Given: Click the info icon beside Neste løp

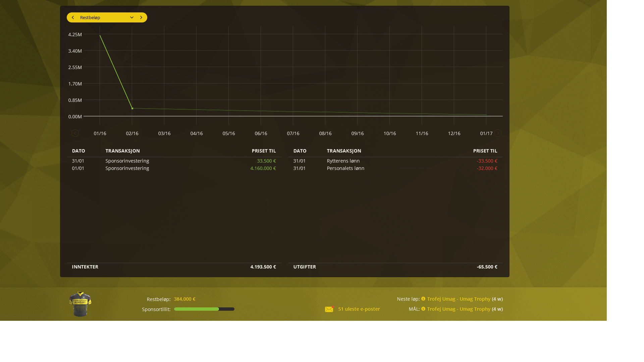Looking at the screenshot, I should (423, 299).
